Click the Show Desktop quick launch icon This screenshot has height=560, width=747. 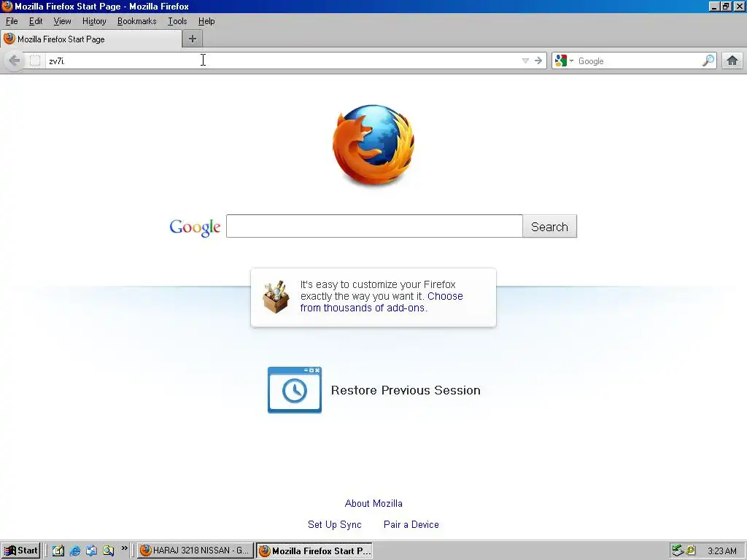pyautogui.click(x=58, y=551)
